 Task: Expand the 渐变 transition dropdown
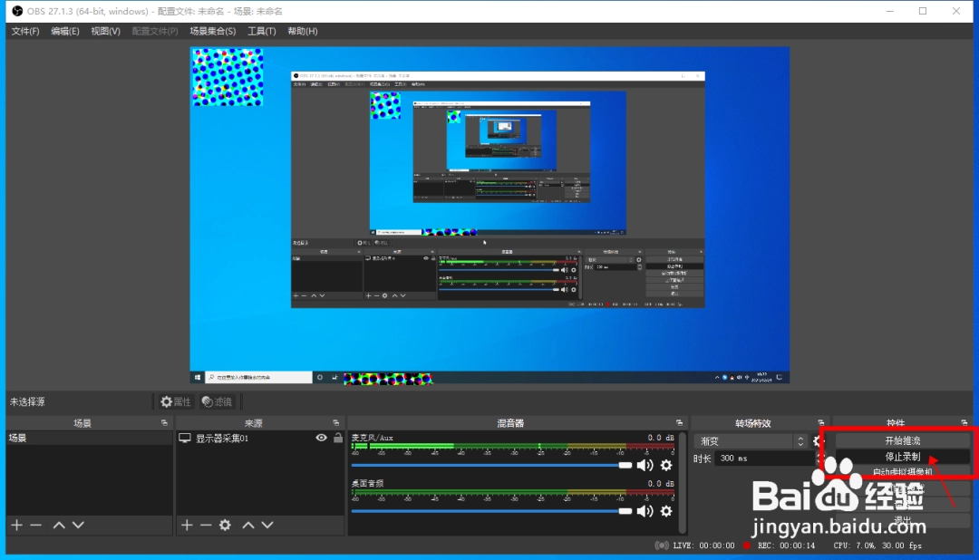(751, 441)
